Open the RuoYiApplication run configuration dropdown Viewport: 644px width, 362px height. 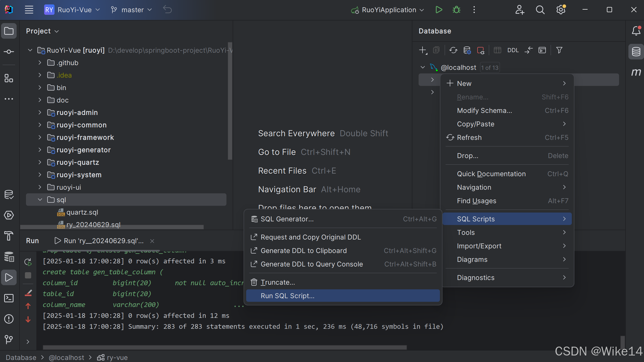[x=387, y=10]
